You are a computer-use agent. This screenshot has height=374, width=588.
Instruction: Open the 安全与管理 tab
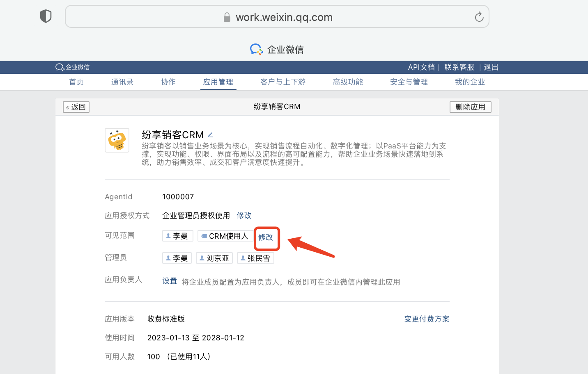coord(409,82)
